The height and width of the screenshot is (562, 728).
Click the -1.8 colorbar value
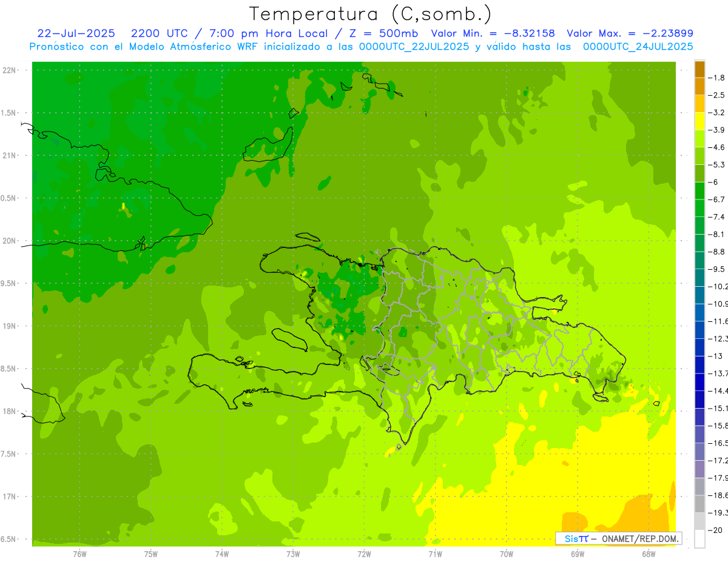(717, 78)
